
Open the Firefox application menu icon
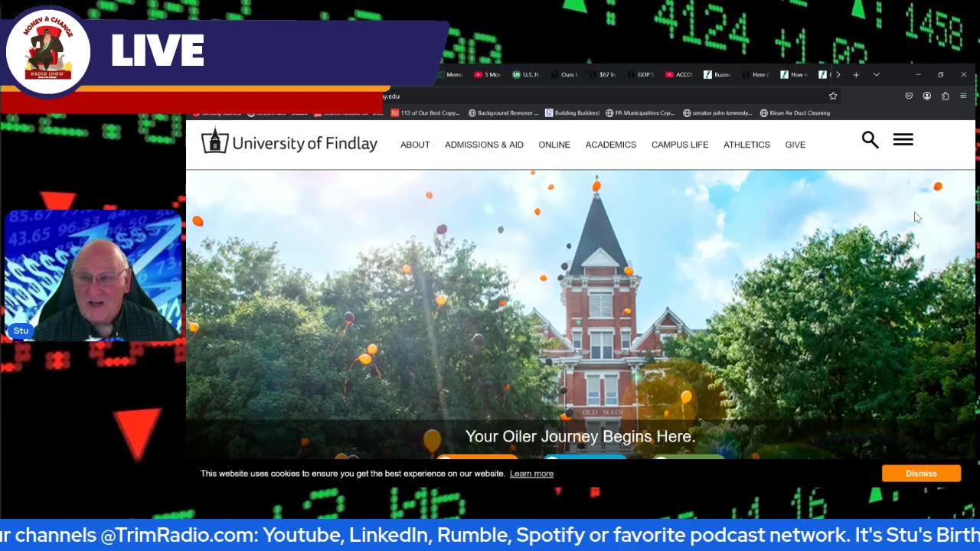point(963,96)
